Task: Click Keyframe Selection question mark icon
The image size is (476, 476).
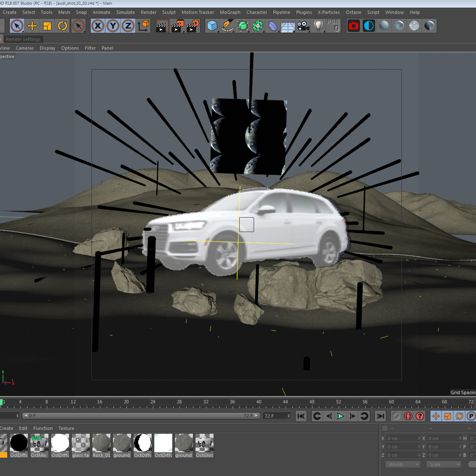Action: tap(420, 416)
